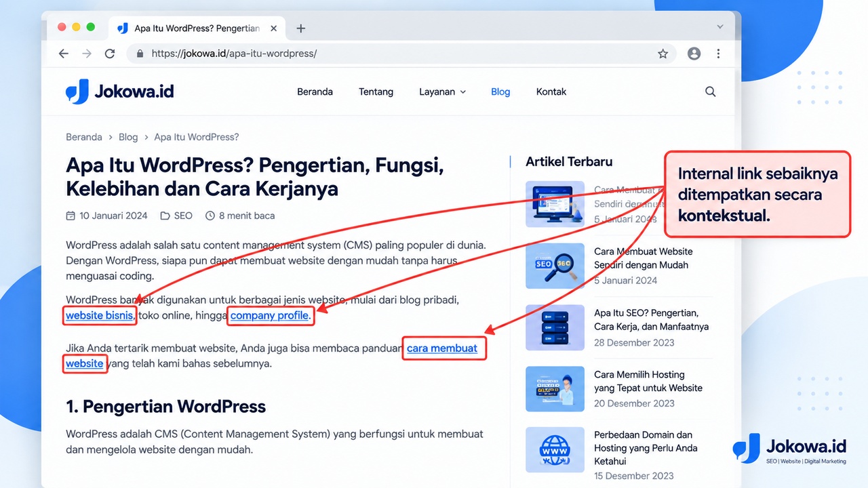Open the monitor thumbnail dated 5 Januari 2023
The height and width of the screenshot is (488, 868).
click(555, 204)
